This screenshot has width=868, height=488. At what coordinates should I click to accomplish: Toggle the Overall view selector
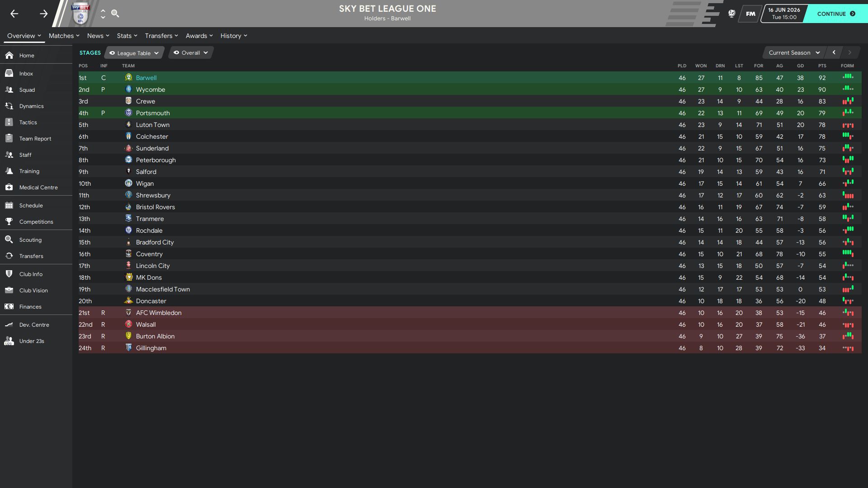click(x=191, y=53)
